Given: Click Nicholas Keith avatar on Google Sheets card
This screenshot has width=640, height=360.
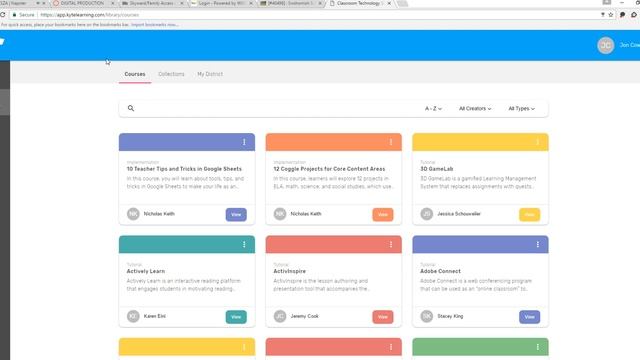Looking at the screenshot, I should tap(133, 214).
